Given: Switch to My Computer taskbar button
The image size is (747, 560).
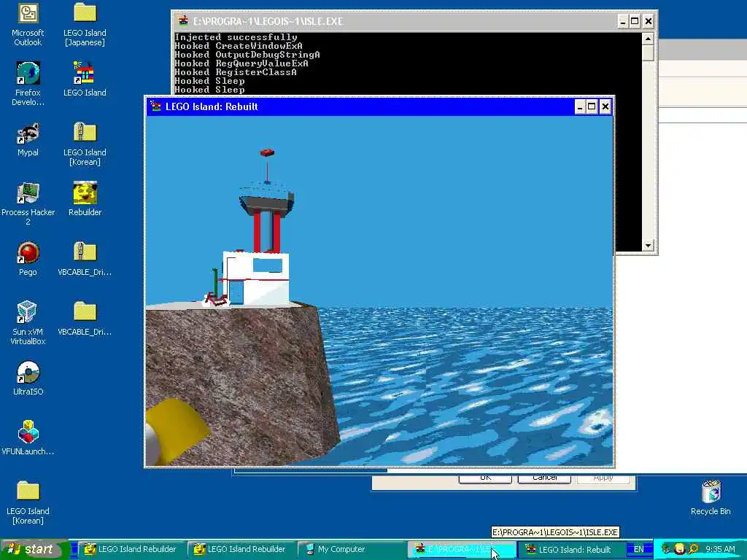Looking at the screenshot, I should point(351,549).
